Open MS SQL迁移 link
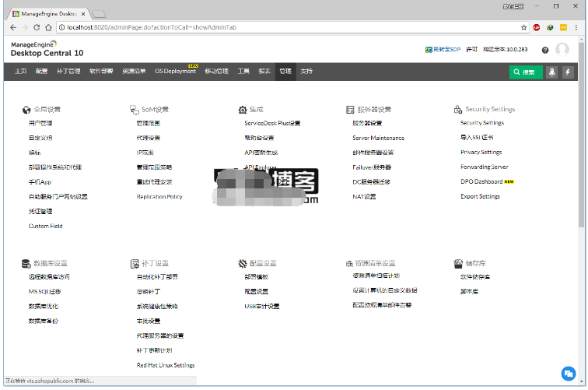Viewport: 588px width, 390px height. (44, 292)
